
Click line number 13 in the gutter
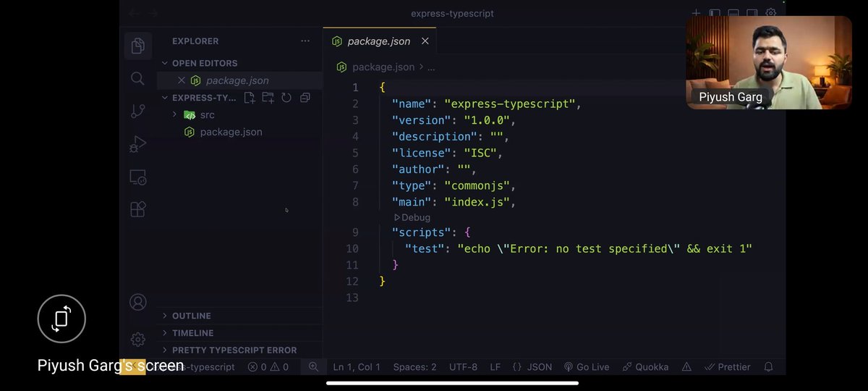352,298
